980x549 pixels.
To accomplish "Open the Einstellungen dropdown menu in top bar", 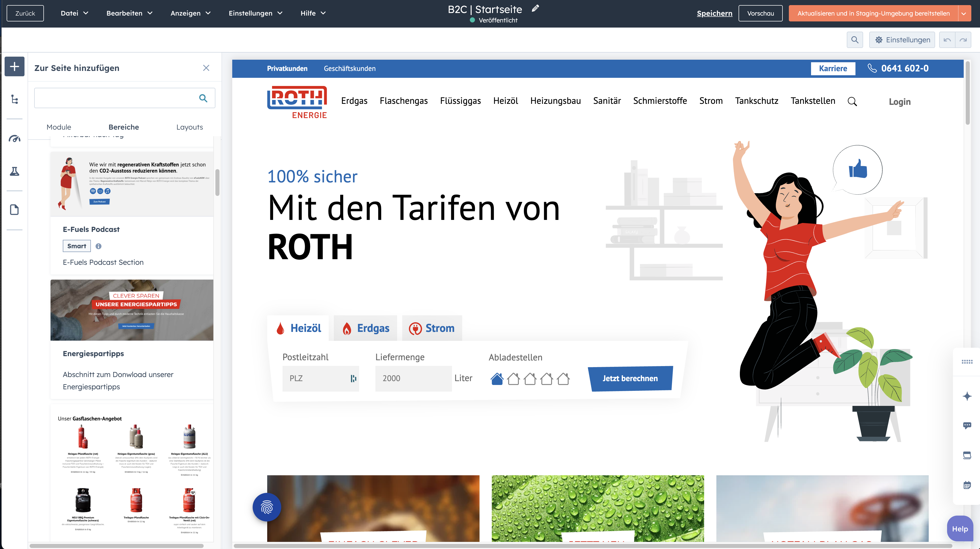I will click(256, 13).
